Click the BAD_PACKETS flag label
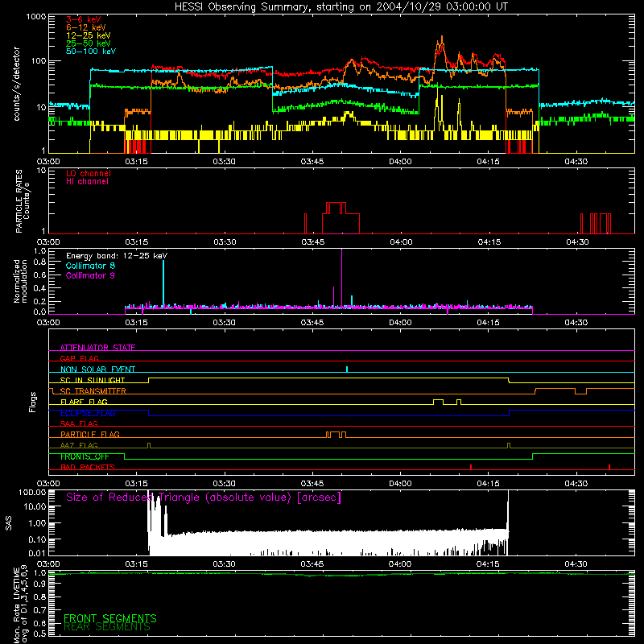 pyautogui.click(x=88, y=467)
